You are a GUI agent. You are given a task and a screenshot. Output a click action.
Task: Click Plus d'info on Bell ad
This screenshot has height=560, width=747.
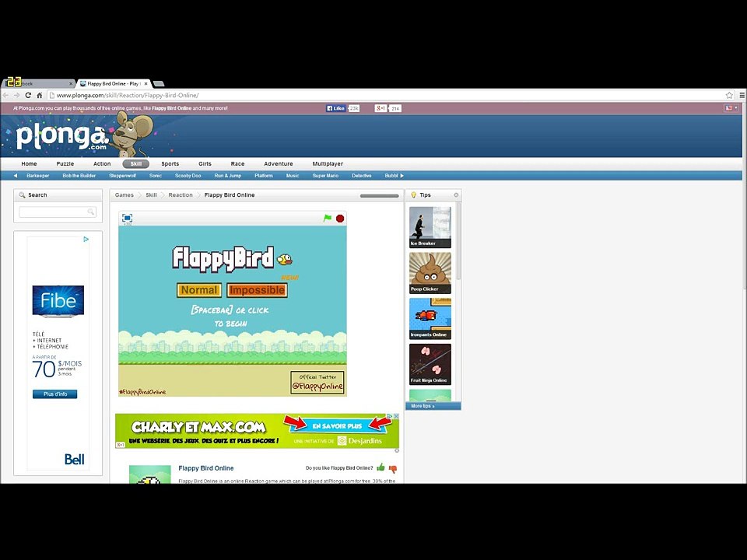click(54, 394)
